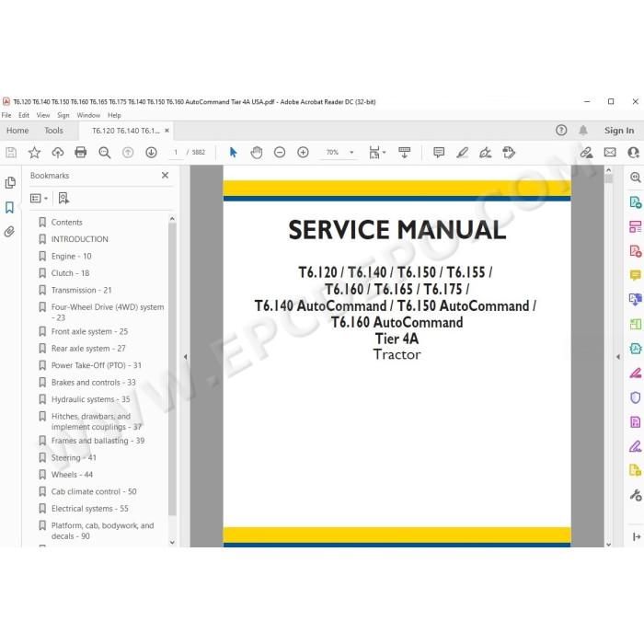Open the Find text magnifier tool
This screenshot has height=644, width=644.
click(x=104, y=153)
